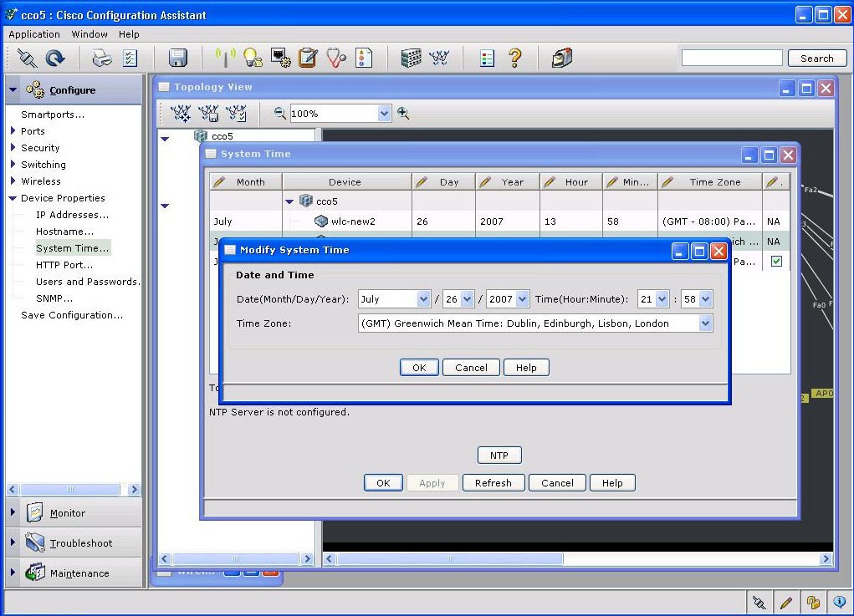Expand the Security tree item
854x616 pixels.
13,147
